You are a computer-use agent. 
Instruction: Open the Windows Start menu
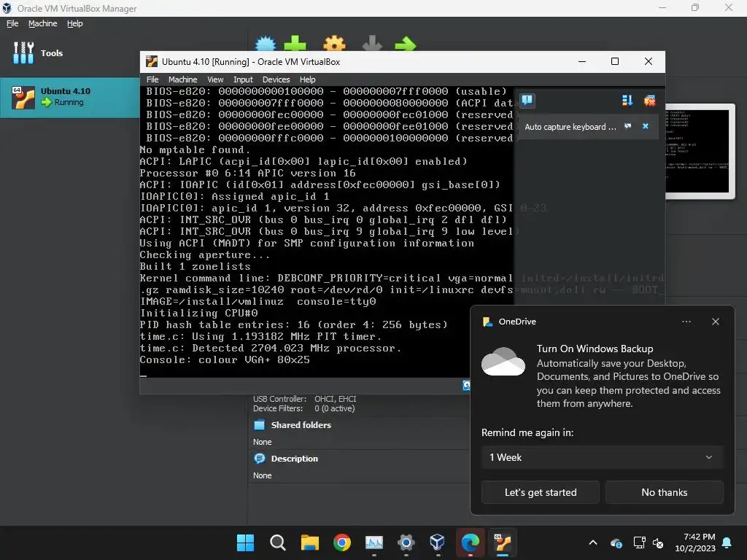(x=245, y=542)
